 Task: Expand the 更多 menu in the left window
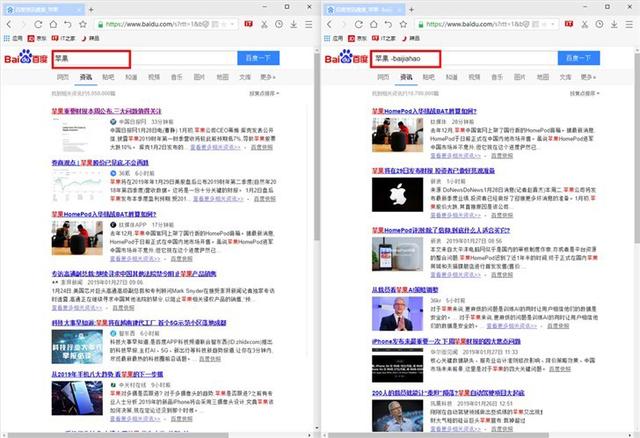268,77
